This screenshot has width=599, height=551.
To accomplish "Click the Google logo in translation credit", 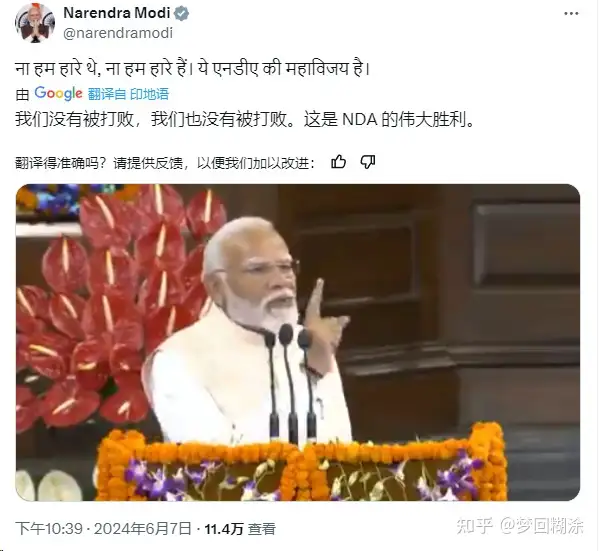I will coord(58,93).
